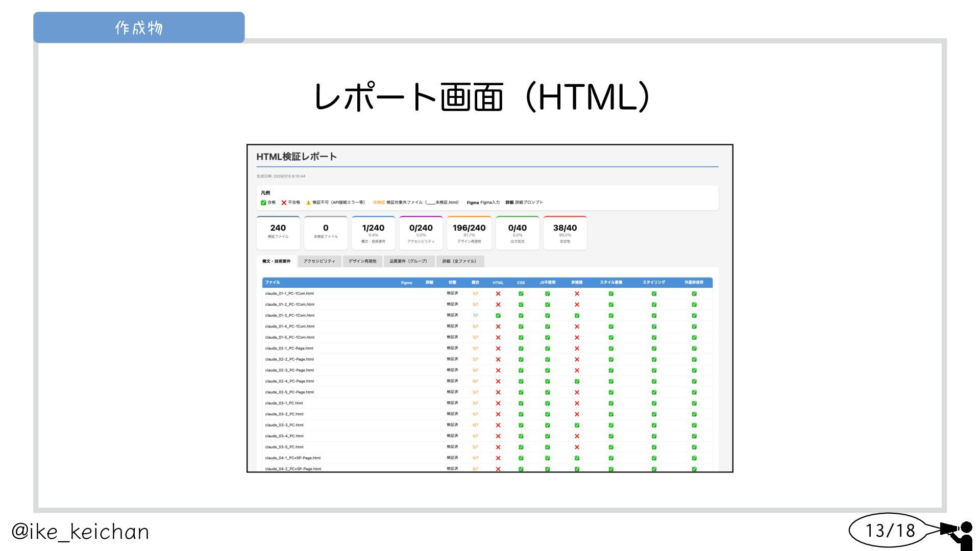The width and height of the screenshot is (980, 551).
Task: Switch to the アクセシビリティ tab
Action: [x=319, y=261]
